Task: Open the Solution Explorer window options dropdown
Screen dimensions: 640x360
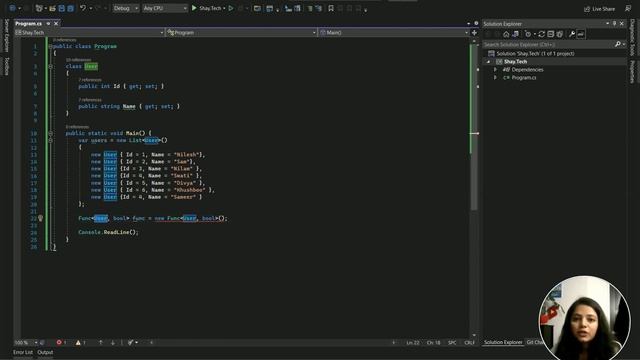Action: tap(607, 24)
